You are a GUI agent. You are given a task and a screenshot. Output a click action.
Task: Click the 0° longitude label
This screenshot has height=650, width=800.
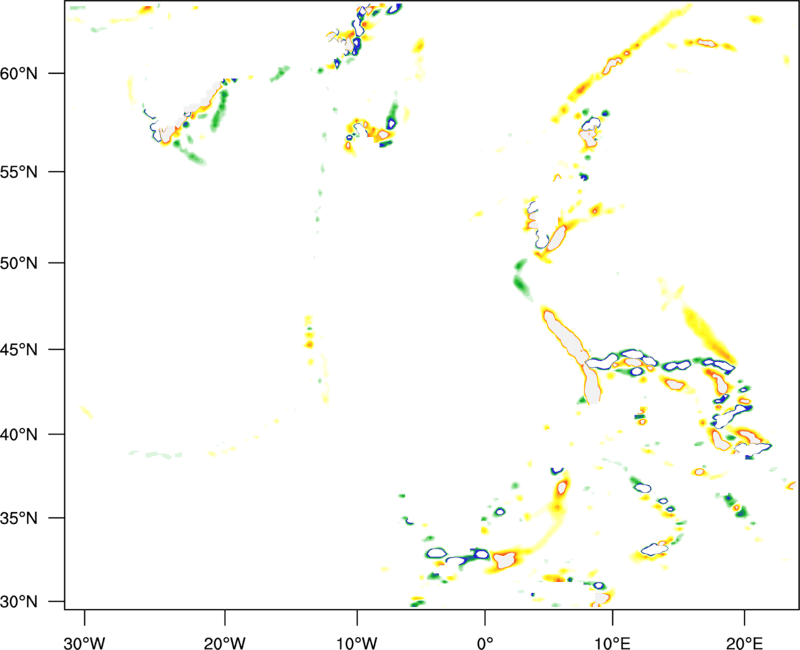coord(485,643)
